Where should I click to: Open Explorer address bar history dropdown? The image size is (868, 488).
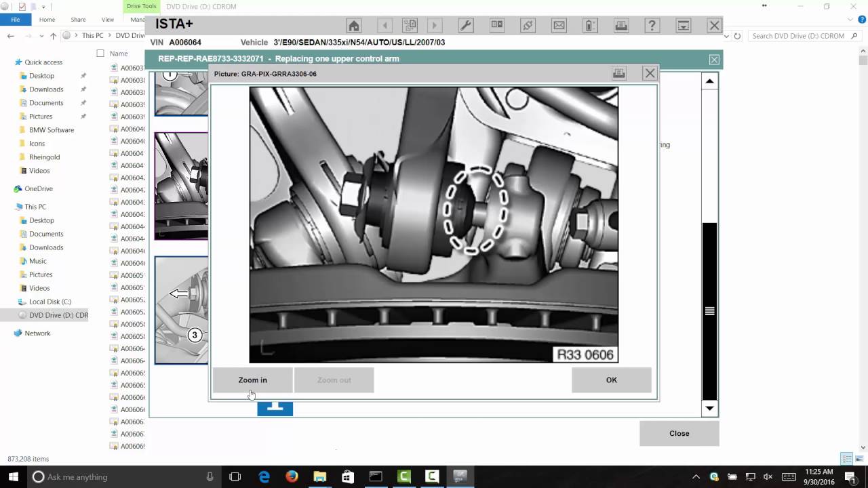[x=728, y=36]
